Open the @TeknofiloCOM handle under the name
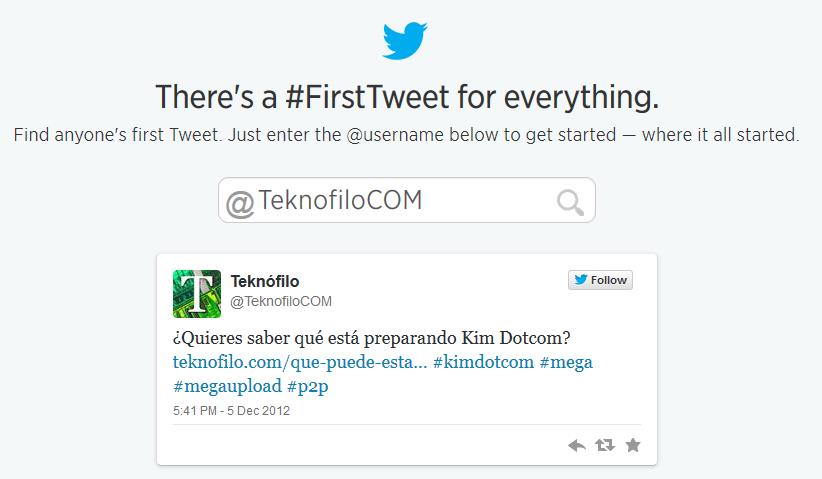This screenshot has height=479, width=822. tap(281, 301)
